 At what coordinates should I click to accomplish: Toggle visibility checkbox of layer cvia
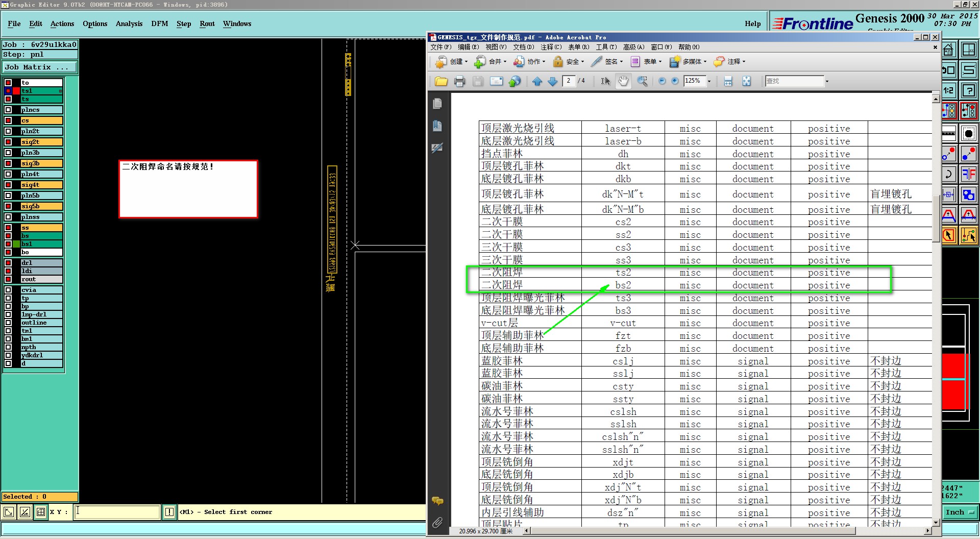point(8,290)
